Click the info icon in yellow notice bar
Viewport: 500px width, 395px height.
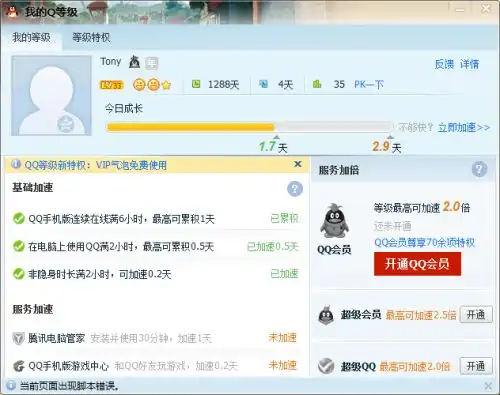tap(16, 164)
